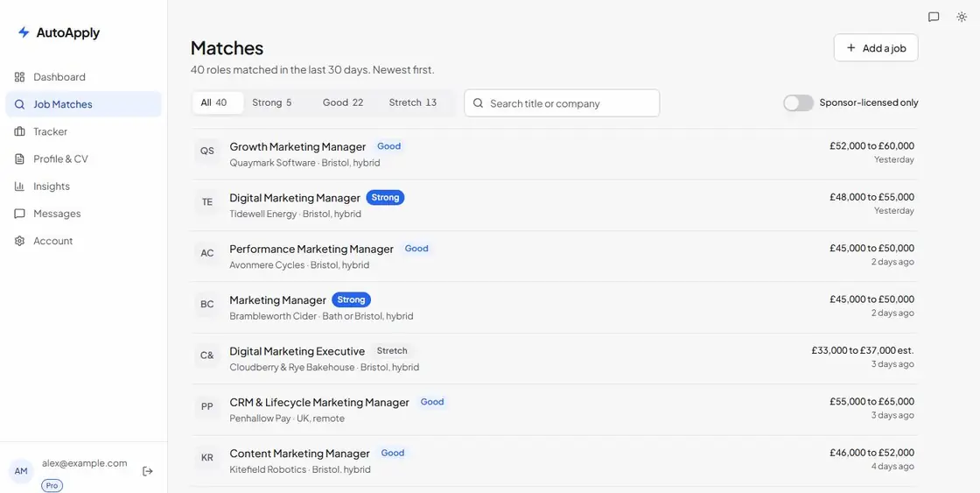This screenshot has height=493, width=980.
Task: Click the AM user avatar
Action: (x=21, y=471)
